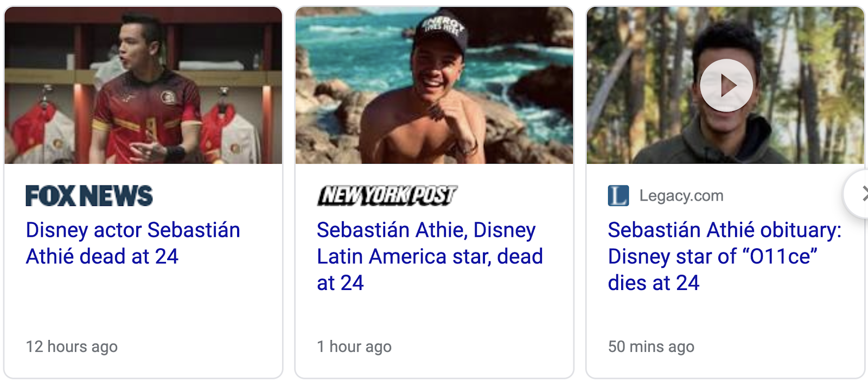Click blank space below the Fox News headline
This screenshot has width=868, height=386.
143,304
